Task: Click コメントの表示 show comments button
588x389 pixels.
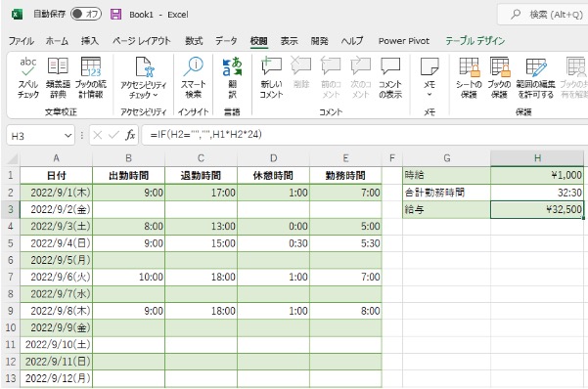Action: coord(390,78)
